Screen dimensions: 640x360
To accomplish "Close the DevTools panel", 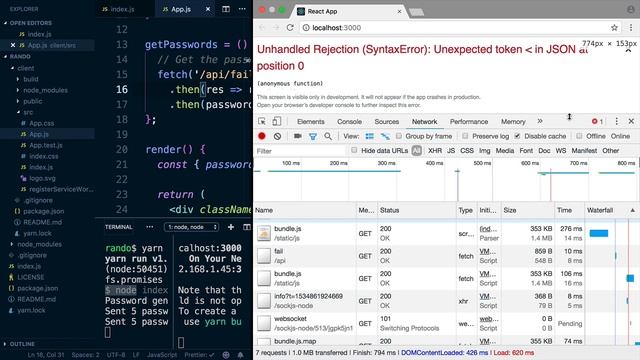I will 631,121.
